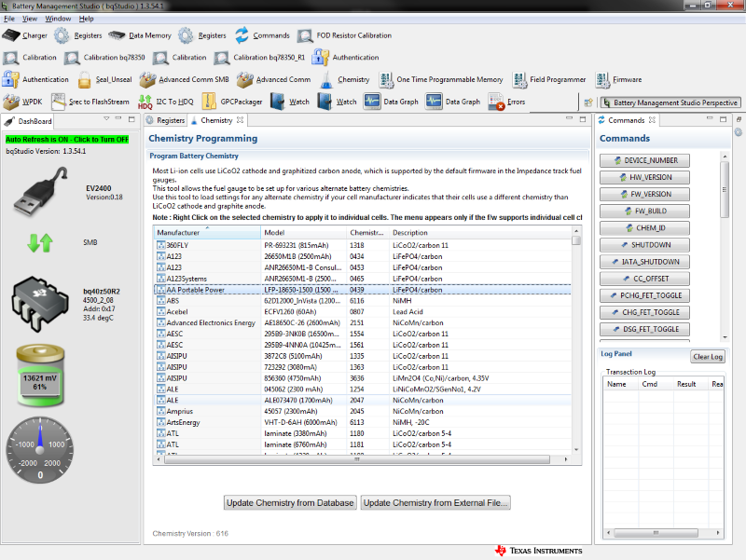Maximize the Chemistry editor area
This screenshot has height=560, width=746.
(582, 119)
